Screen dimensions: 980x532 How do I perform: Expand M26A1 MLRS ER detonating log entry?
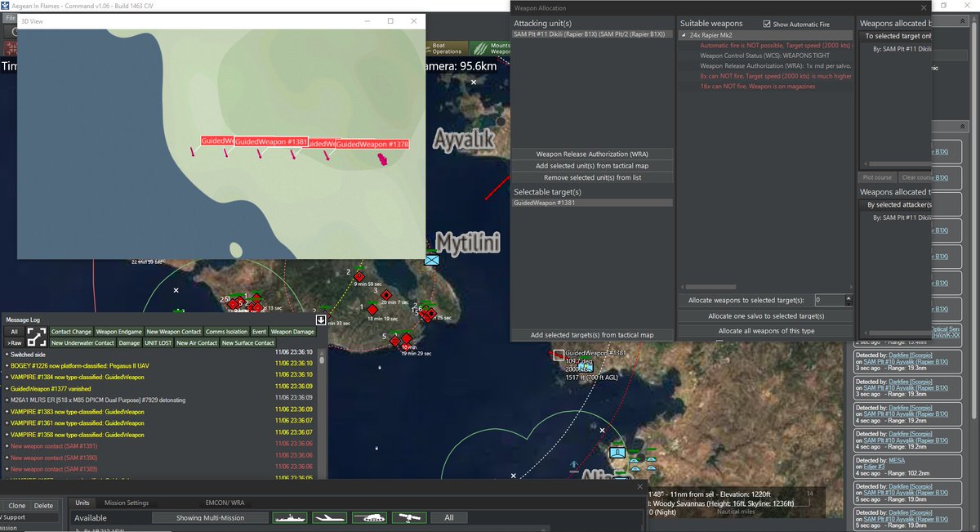[x=7, y=400]
